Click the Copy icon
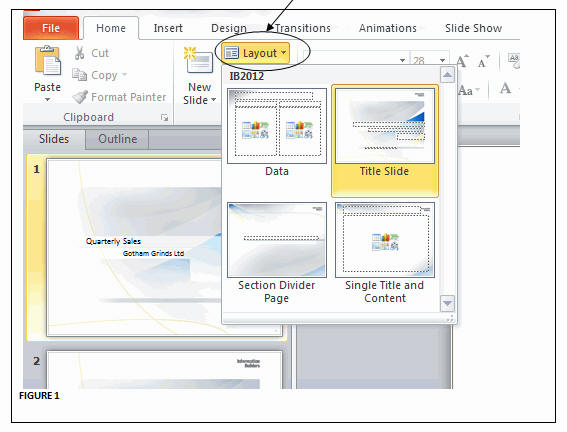567x432 pixels. coord(79,75)
